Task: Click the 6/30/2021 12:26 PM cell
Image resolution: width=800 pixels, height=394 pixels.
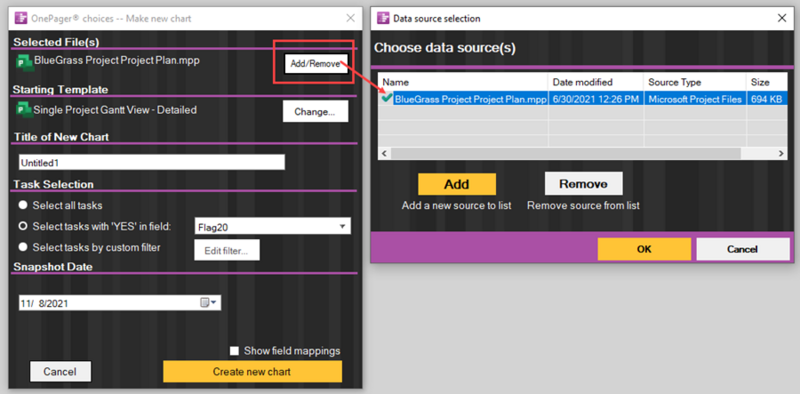Action: coord(595,99)
